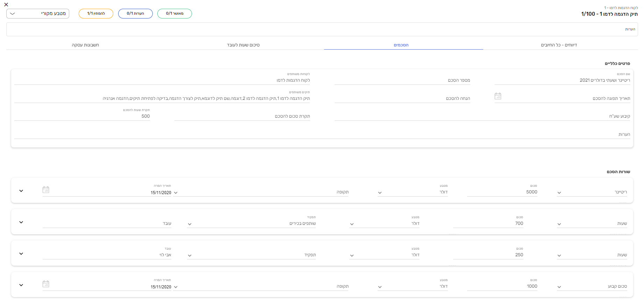Open conversion date calendar in the סכום קבוע row
Screen dimensions: 644x302
46,284
